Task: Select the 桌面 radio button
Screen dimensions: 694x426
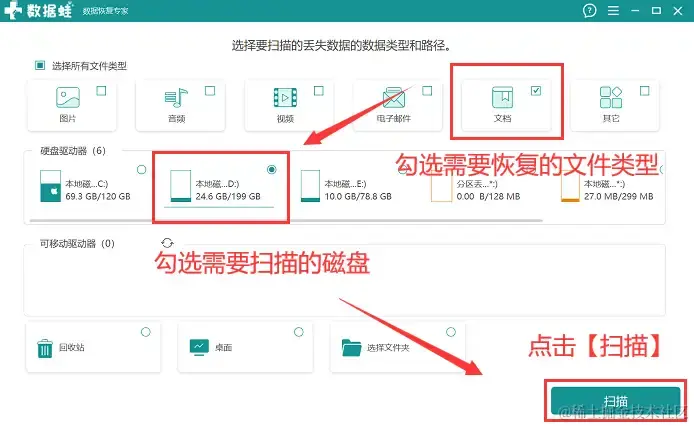Action: point(299,332)
